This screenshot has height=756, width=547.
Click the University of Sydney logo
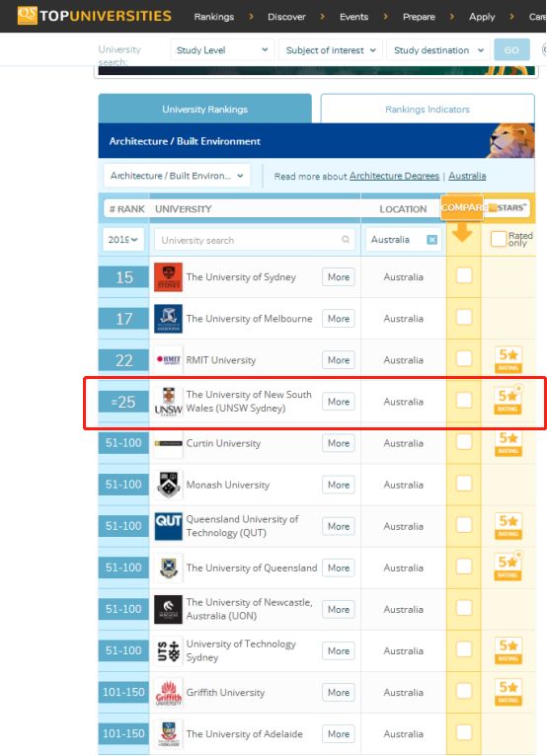[168, 277]
